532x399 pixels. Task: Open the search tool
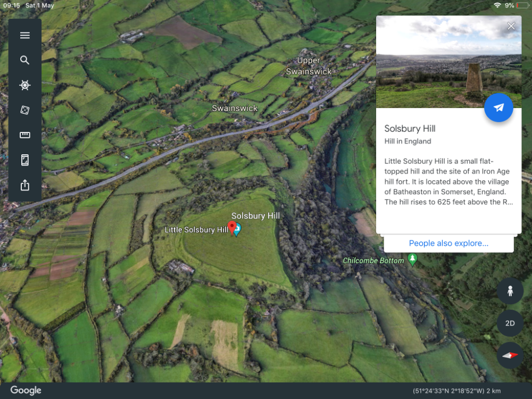point(25,60)
